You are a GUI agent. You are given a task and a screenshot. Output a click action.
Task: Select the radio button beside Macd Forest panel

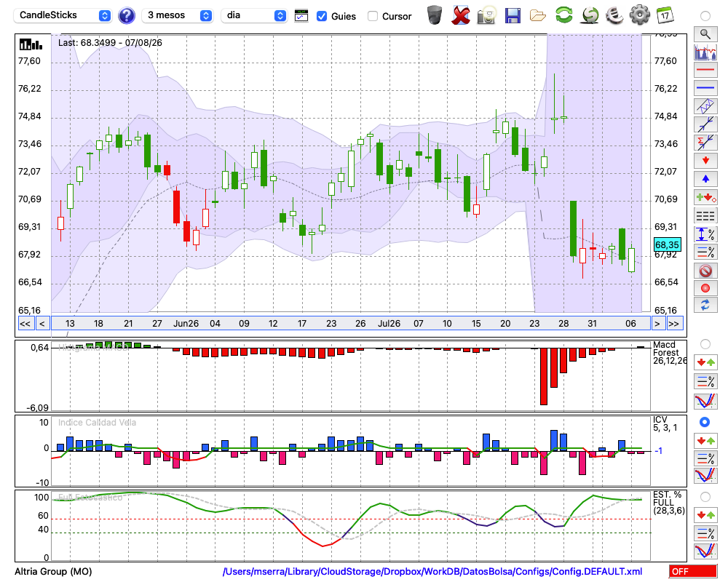[705, 344]
